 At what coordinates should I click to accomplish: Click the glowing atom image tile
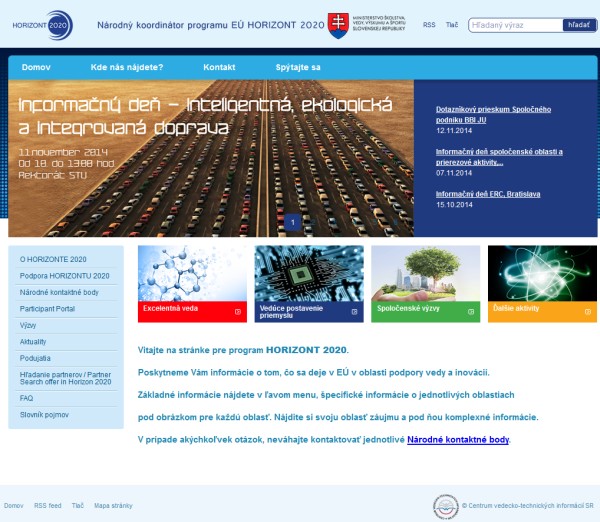coord(542,273)
